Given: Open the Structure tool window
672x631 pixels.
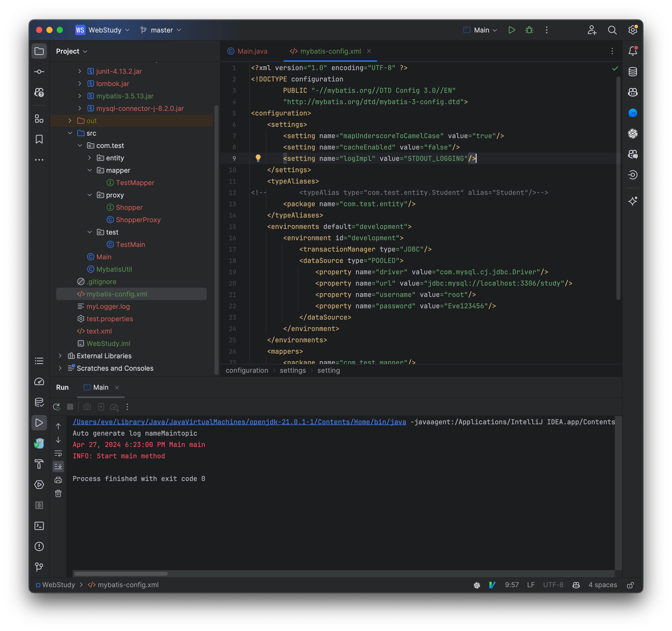Looking at the screenshot, I should (39, 119).
